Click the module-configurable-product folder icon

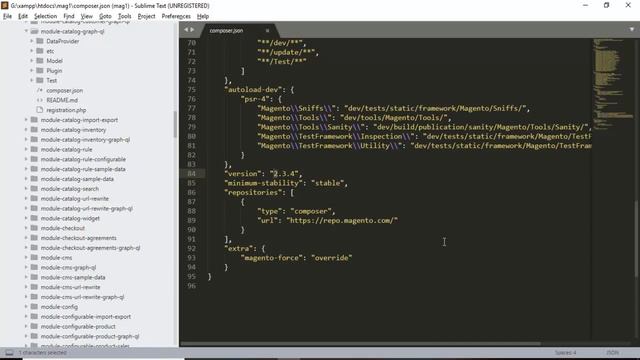pyautogui.click(x=34, y=326)
